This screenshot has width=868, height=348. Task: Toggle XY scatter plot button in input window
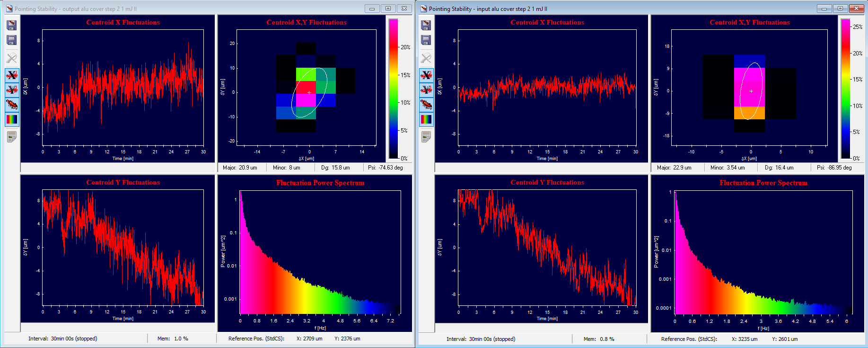426,105
